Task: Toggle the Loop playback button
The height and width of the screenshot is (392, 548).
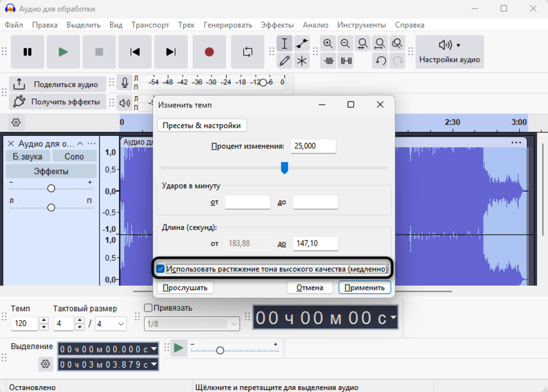Action: 248,52
